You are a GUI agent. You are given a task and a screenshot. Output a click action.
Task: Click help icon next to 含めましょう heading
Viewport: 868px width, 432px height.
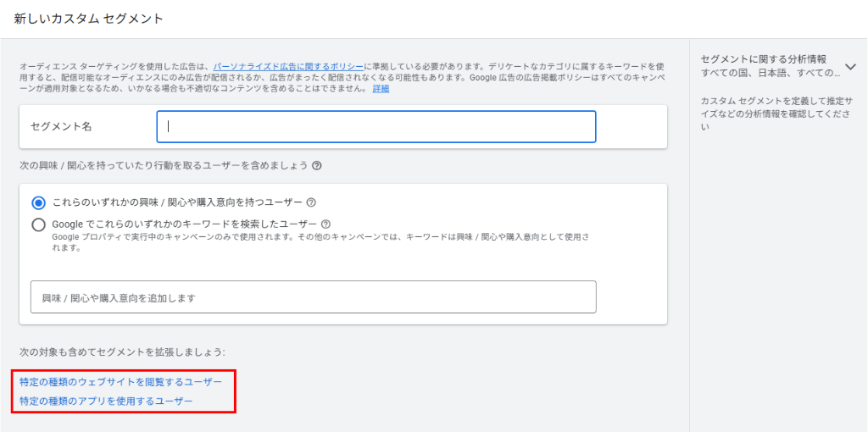point(317,165)
